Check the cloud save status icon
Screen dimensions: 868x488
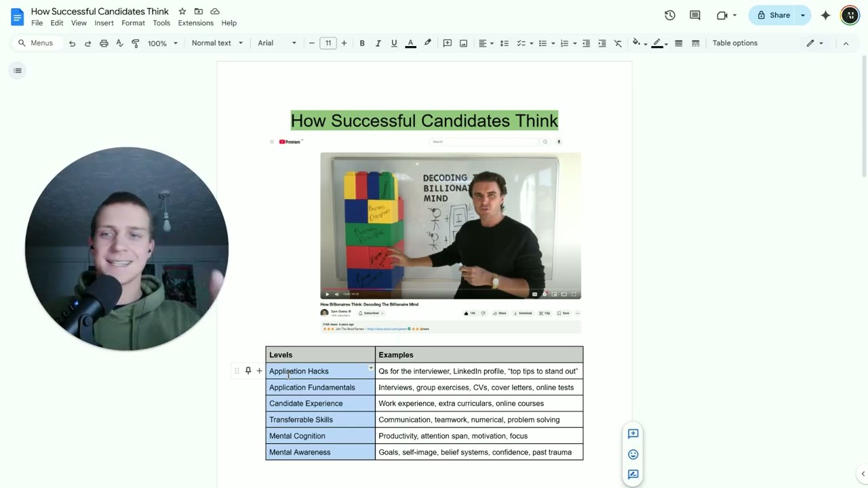215,12
